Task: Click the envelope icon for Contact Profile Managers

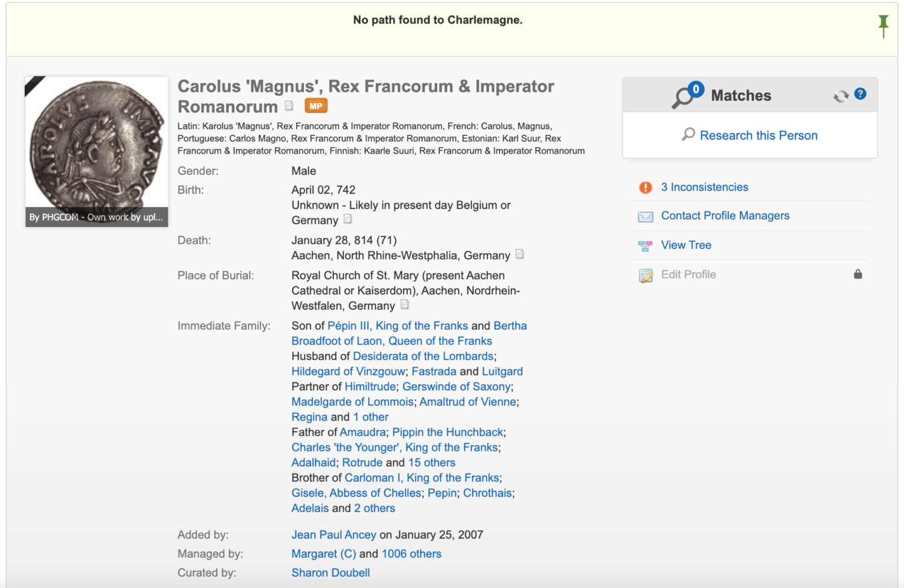Action: pyautogui.click(x=645, y=217)
